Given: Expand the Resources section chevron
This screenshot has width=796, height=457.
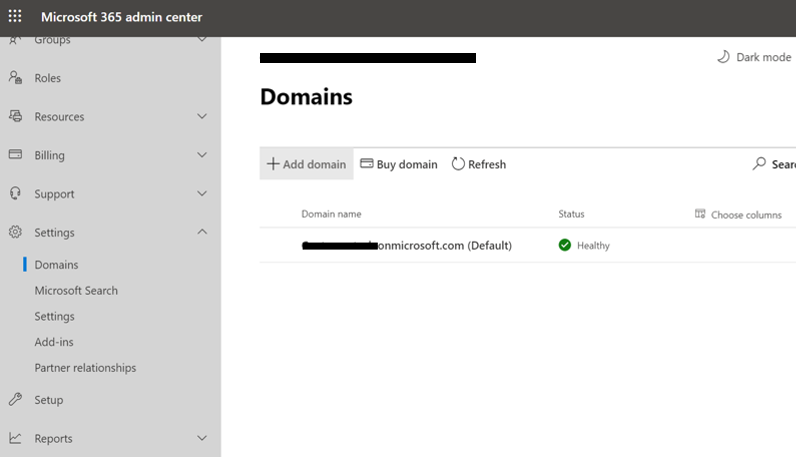Looking at the screenshot, I should click(202, 117).
